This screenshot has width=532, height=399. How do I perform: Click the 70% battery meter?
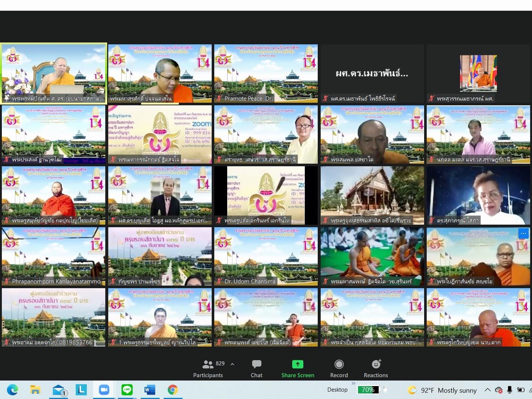tap(368, 390)
